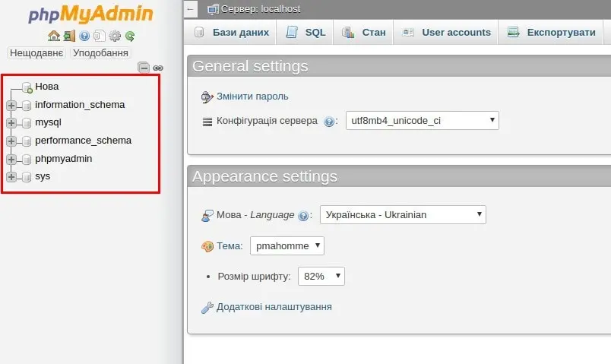The image size is (611, 364).
Task: Click the wrench icon for additional settings
Action: tap(207, 308)
